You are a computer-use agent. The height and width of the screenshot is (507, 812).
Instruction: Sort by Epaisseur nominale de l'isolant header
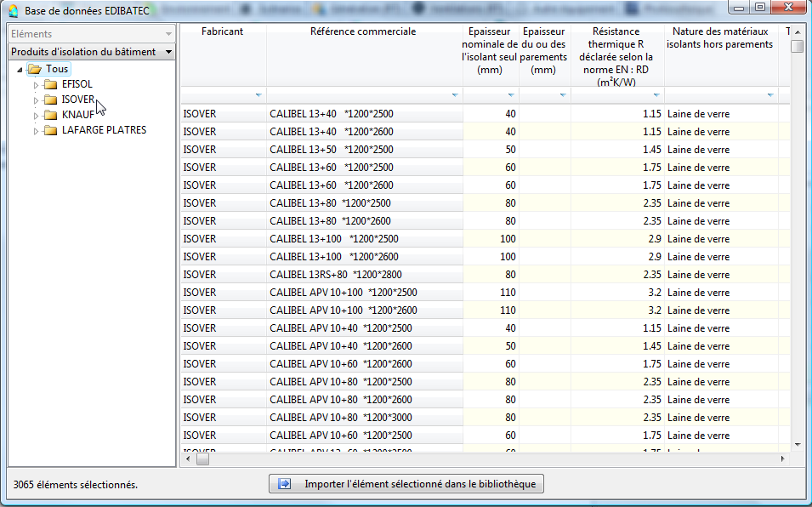pos(491,55)
